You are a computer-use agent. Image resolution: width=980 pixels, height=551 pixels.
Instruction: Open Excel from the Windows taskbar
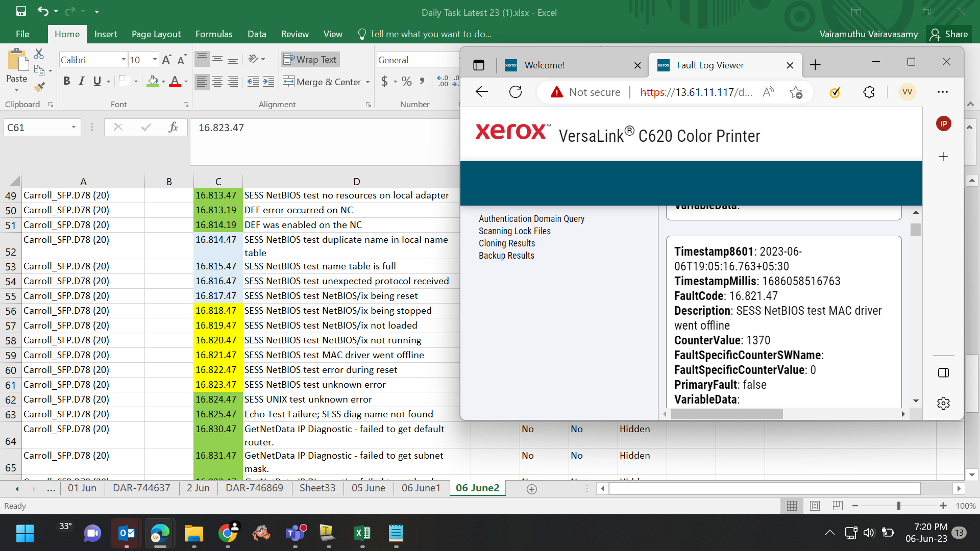362,534
